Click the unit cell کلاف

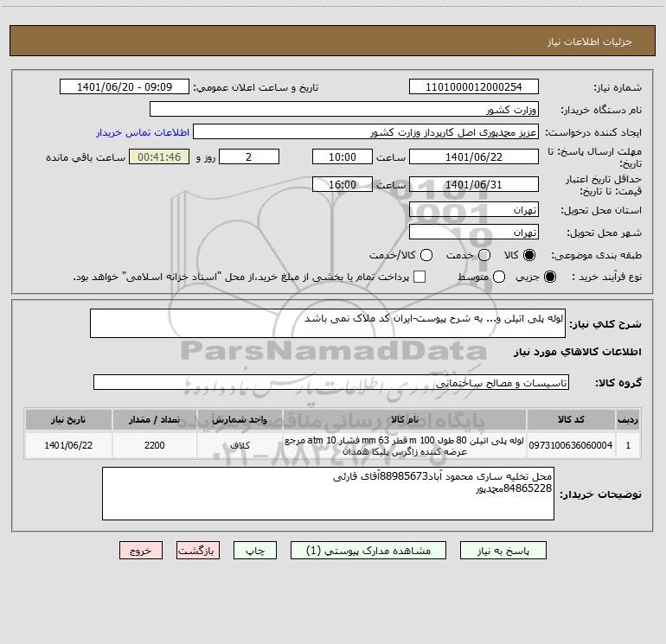coord(240,445)
